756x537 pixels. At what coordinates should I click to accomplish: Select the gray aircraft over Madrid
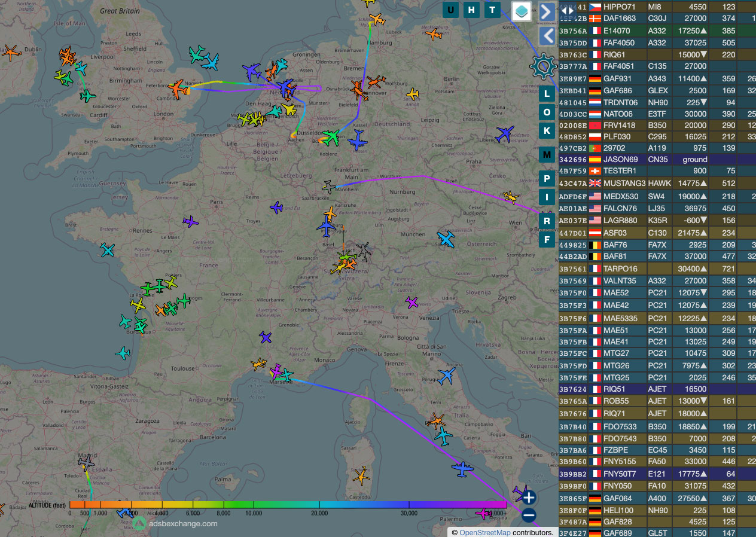pyautogui.click(x=86, y=462)
